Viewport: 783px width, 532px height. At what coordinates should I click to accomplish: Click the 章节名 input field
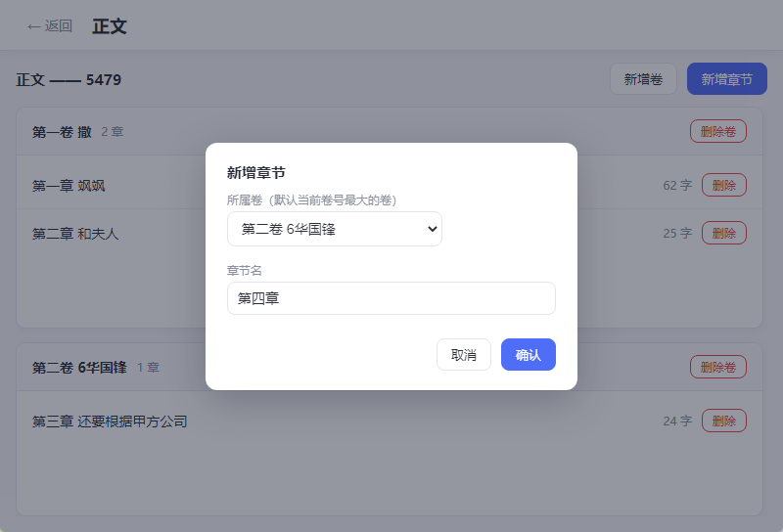391,298
